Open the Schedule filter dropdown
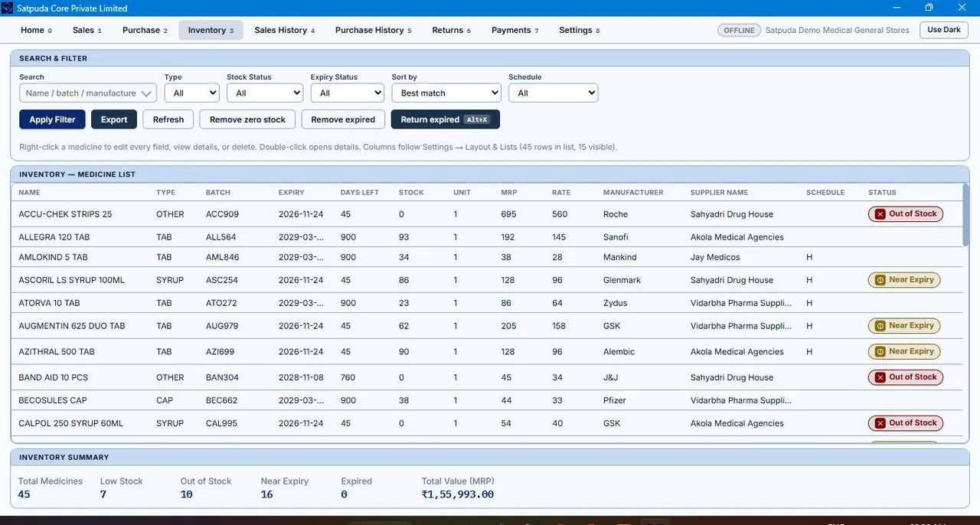980x525 pixels. (553, 93)
